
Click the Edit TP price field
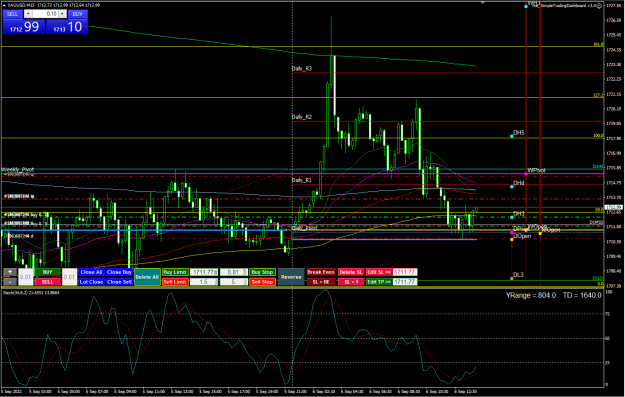pos(405,282)
